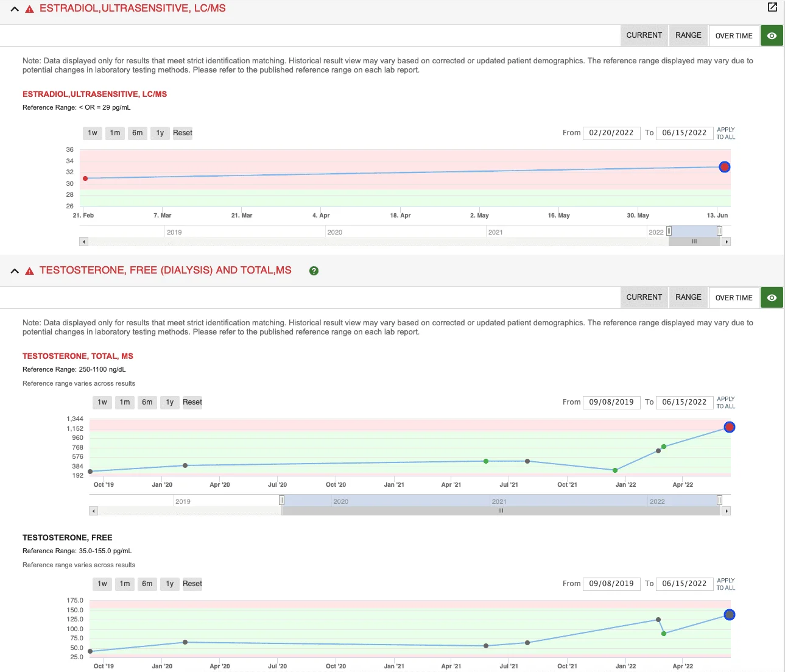Click the red warning icon beside Estradiol title
This screenshot has height=672, width=785.
[x=29, y=9]
